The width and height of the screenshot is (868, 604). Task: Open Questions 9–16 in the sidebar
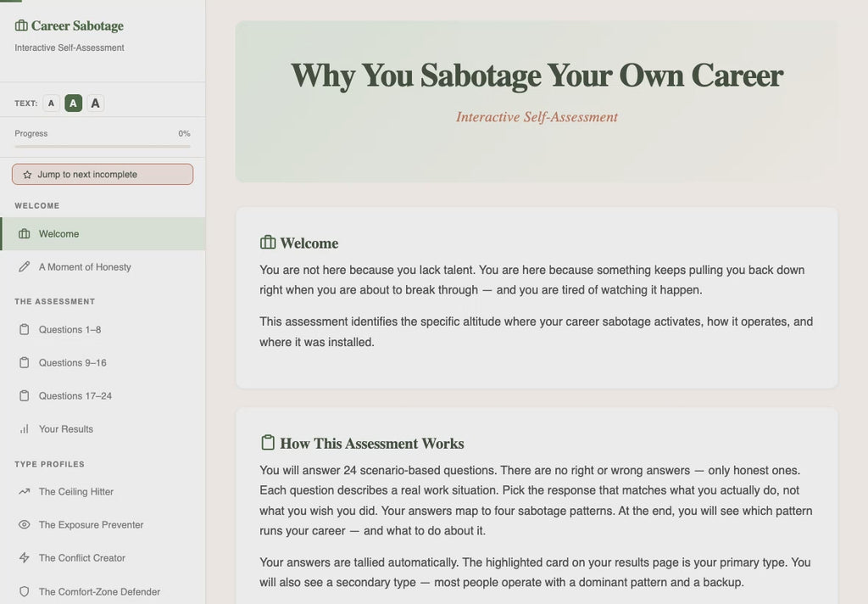[x=103, y=363]
